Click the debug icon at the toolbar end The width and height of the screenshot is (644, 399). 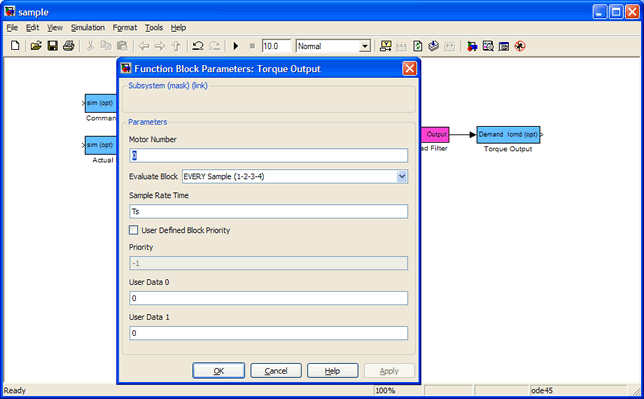pos(520,46)
